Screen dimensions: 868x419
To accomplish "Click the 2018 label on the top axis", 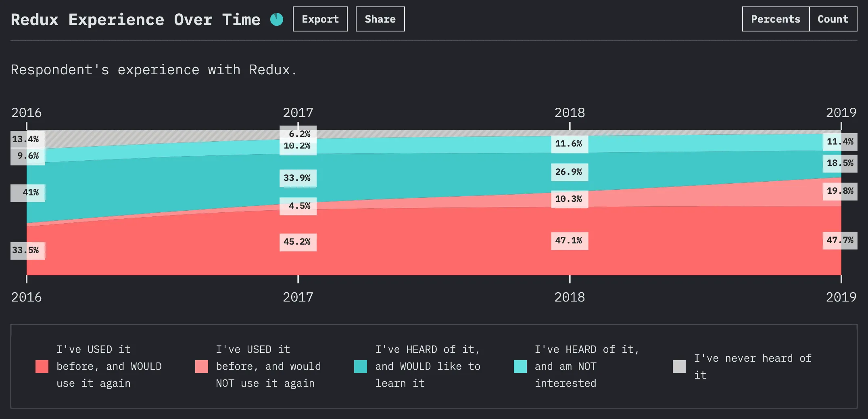I will (570, 113).
